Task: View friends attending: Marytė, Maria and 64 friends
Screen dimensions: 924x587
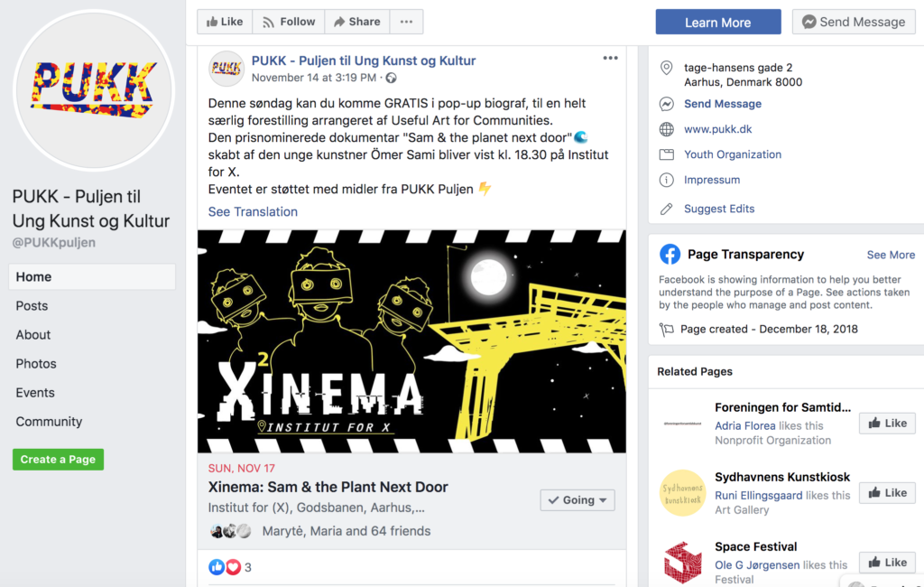Action: (346, 531)
